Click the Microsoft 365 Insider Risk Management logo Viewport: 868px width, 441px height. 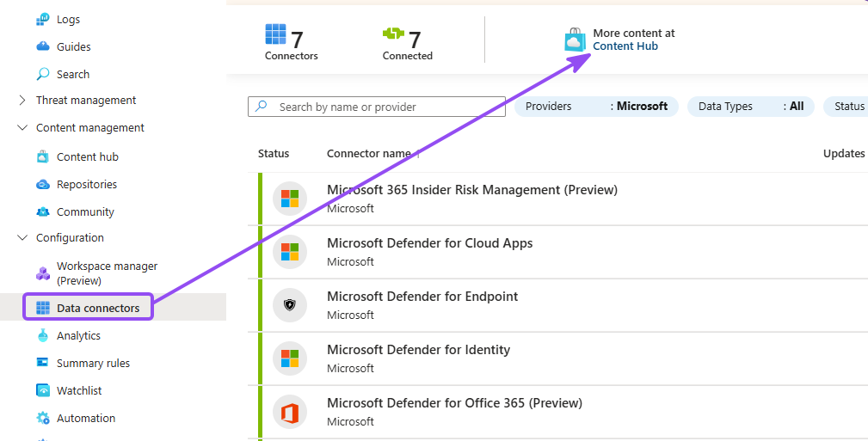tap(290, 199)
